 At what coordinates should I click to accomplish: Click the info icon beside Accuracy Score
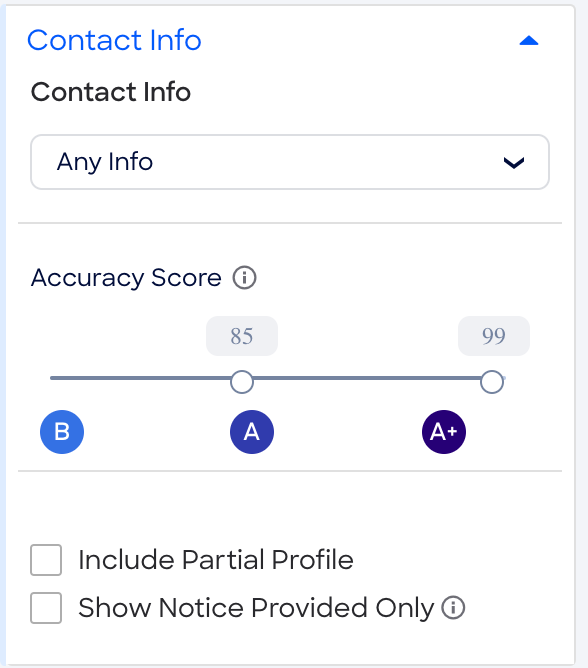244,278
